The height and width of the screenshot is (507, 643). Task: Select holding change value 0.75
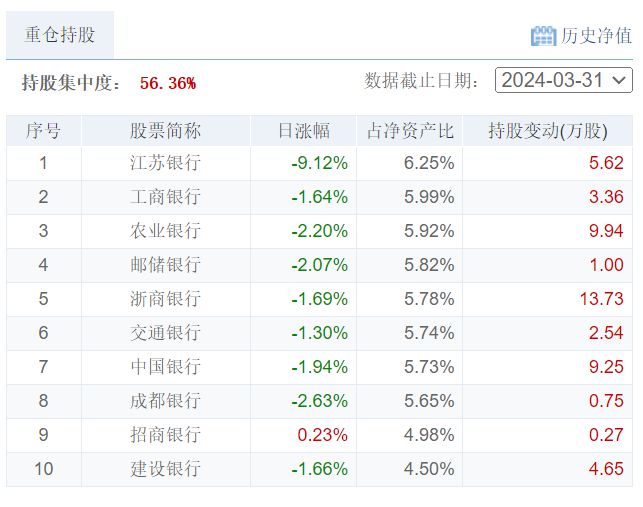pyautogui.click(x=607, y=401)
